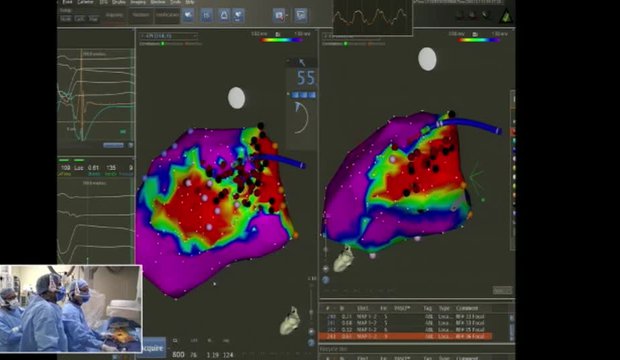Click the blue toolbar icon left of the magnifier

(238, 15)
